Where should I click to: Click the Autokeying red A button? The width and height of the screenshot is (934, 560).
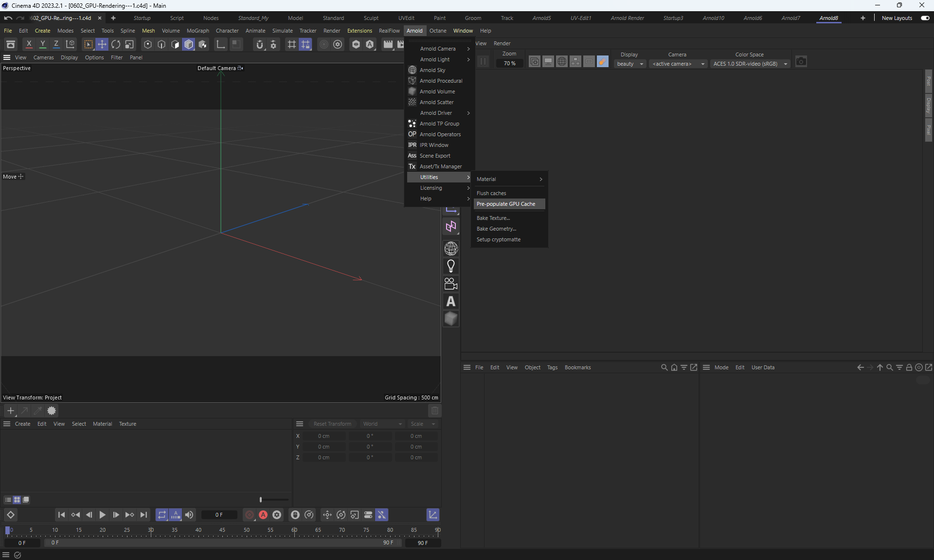[263, 515]
